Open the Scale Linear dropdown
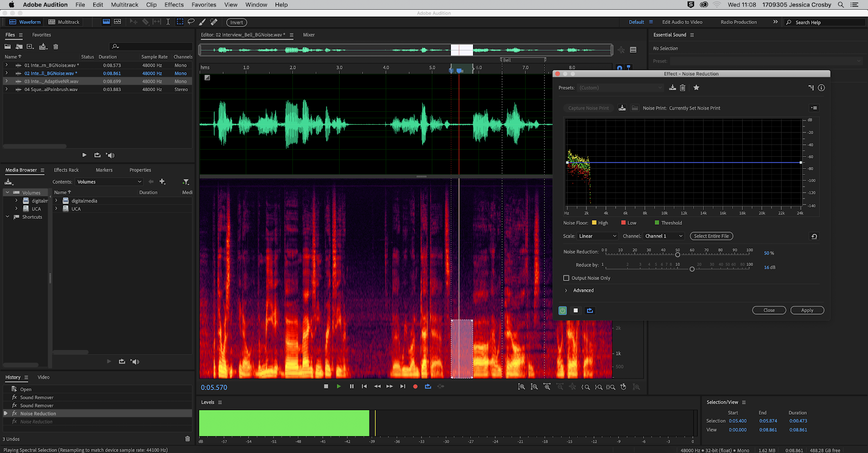This screenshot has width=868, height=453. click(597, 236)
